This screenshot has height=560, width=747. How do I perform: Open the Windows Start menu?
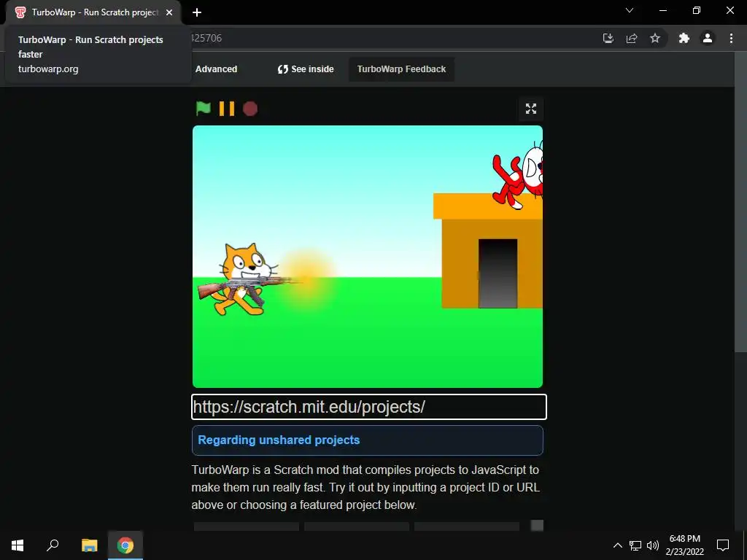pyautogui.click(x=18, y=545)
